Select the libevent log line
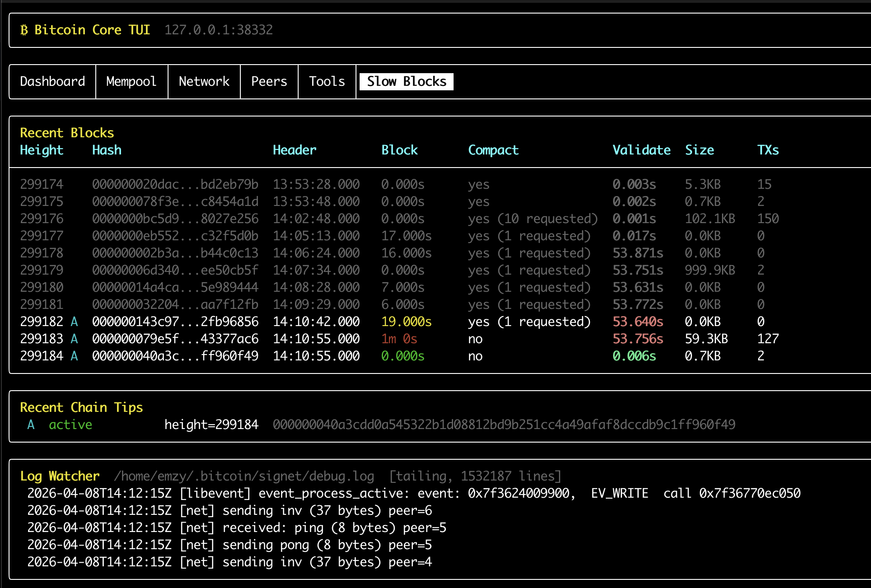Image resolution: width=871 pixels, height=588 pixels. [414, 493]
